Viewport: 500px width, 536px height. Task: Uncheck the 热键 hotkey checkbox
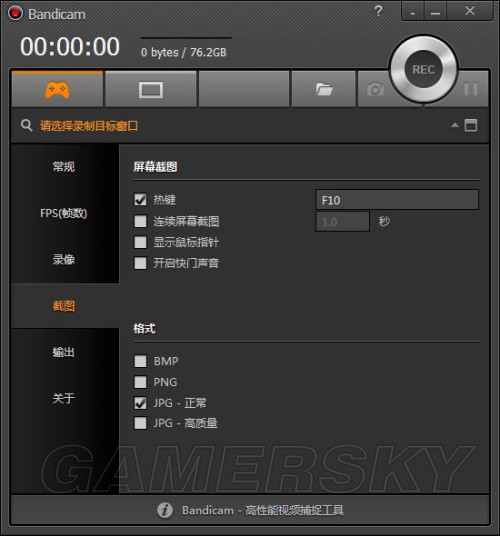(140, 200)
